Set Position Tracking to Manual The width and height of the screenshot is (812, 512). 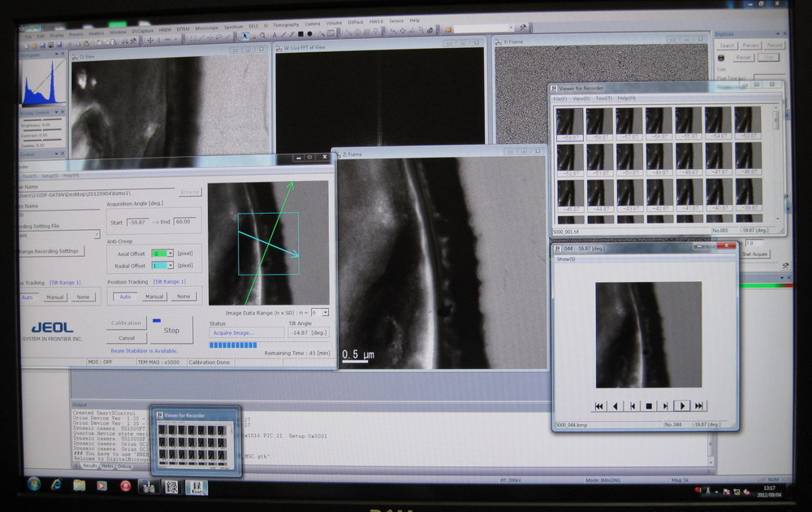[154, 297]
